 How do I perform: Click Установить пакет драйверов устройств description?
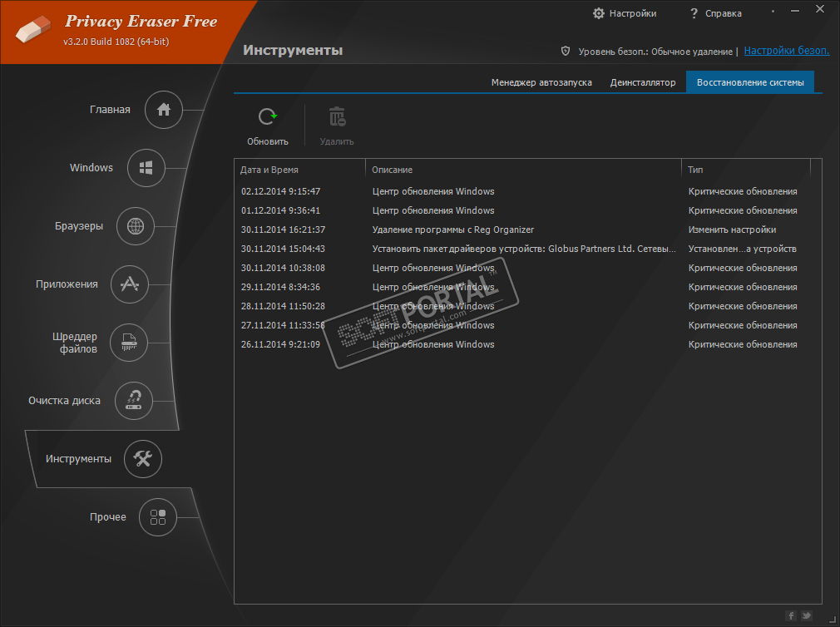tap(524, 249)
